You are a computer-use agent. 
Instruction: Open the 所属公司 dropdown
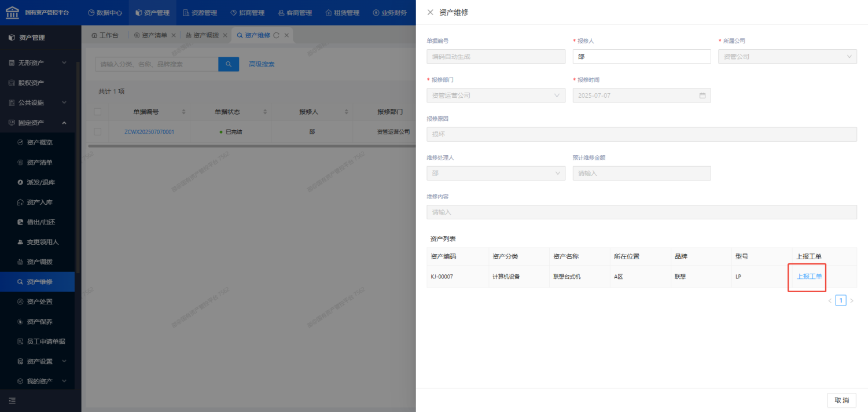(x=787, y=56)
